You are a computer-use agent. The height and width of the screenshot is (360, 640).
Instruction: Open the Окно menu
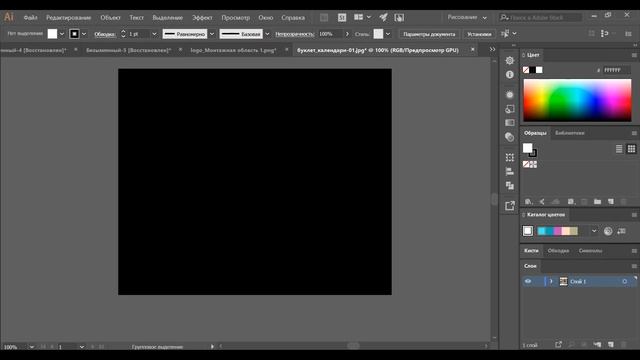click(265, 18)
